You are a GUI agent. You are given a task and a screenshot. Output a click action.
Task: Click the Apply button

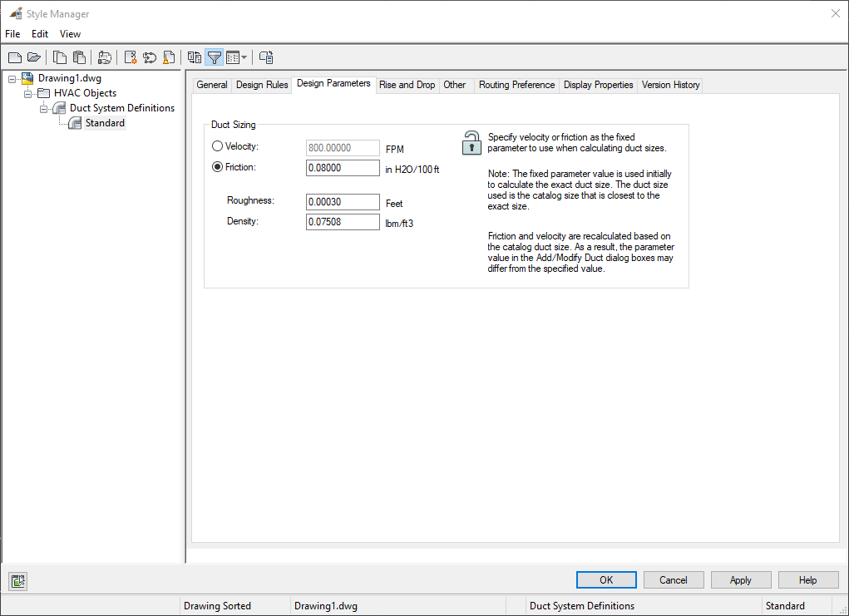coord(741,579)
